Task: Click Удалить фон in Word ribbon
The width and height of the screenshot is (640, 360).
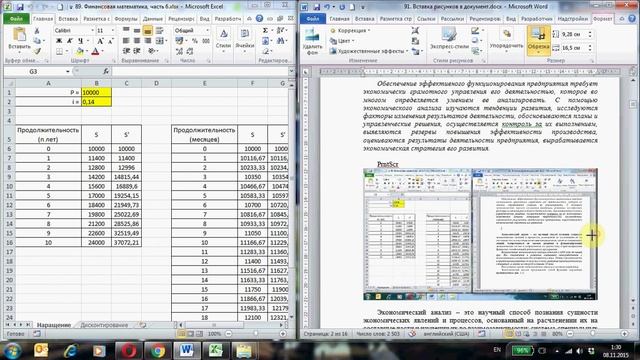Action: [x=312, y=41]
